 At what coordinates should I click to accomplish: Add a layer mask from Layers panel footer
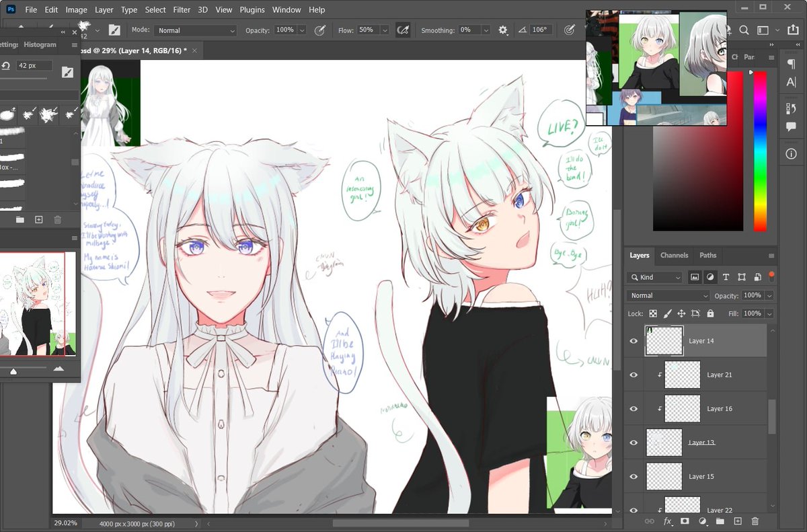(685, 521)
